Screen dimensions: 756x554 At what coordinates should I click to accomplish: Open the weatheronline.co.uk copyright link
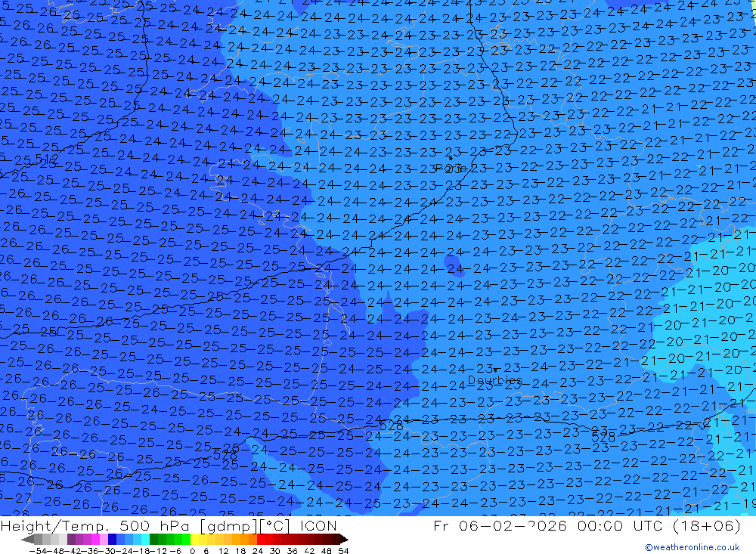click(x=692, y=547)
